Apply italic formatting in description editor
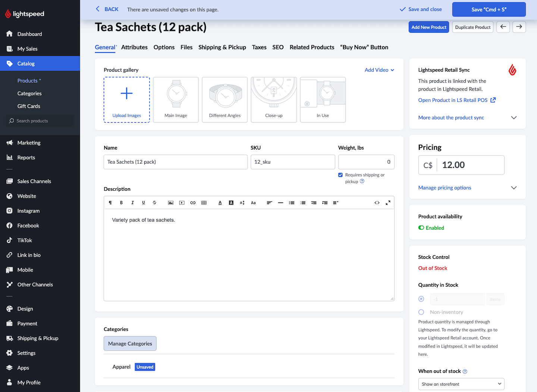This screenshot has height=392, width=537. click(x=132, y=203)
